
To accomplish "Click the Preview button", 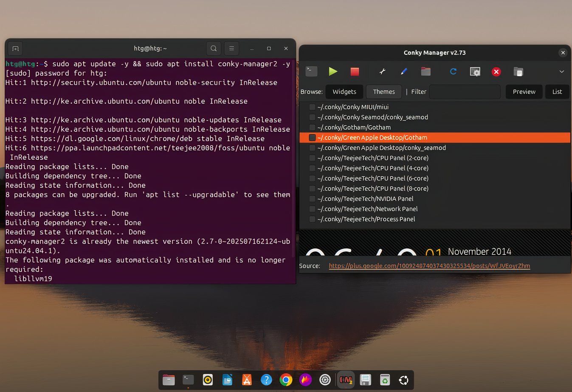I will (524, 91).
